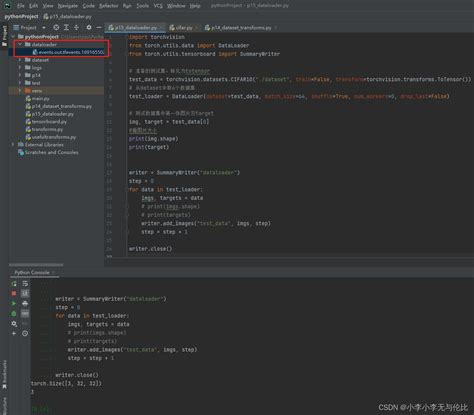Toggle the Structure side tool tab
This screenshot has height=415, width=474.
click(x=4, y=405)
